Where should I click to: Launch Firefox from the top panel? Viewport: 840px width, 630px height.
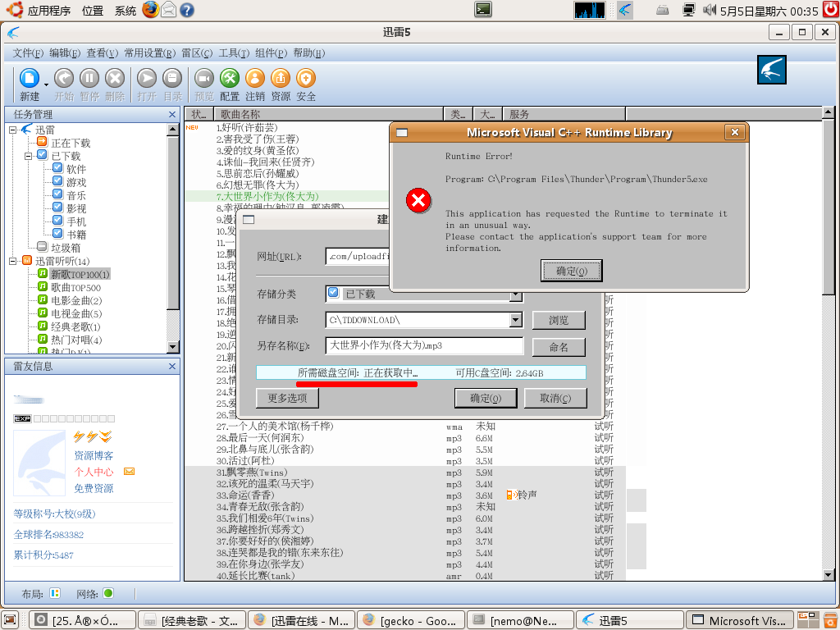click(x=151, y=10)
